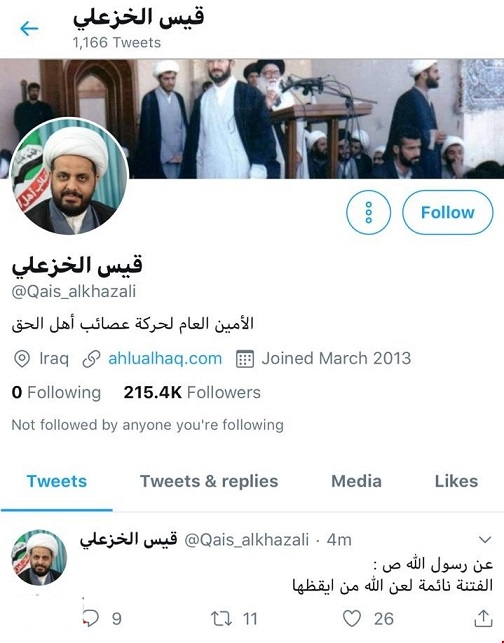Switch to the Tweets & replies tab
The width and height of the screenshot is (504, 643).
tap(209, 481)
